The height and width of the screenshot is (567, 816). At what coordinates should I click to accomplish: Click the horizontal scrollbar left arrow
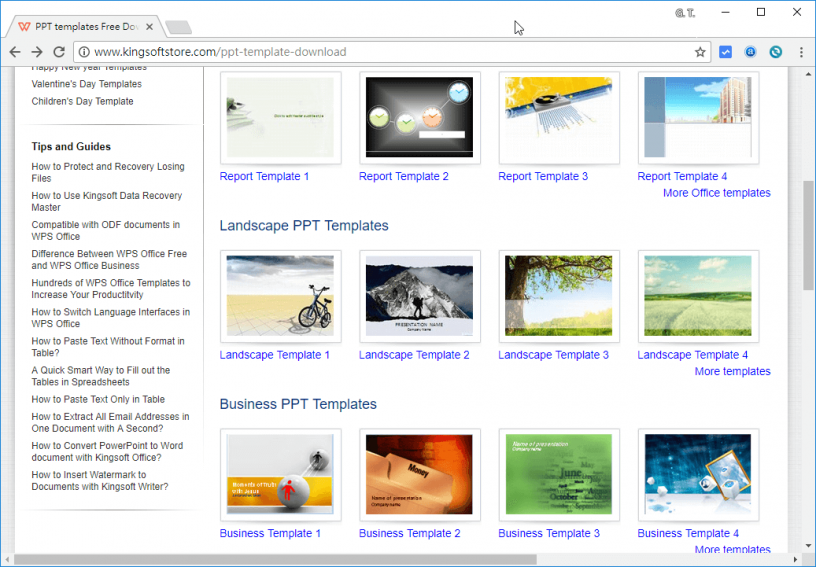point(8,559)
